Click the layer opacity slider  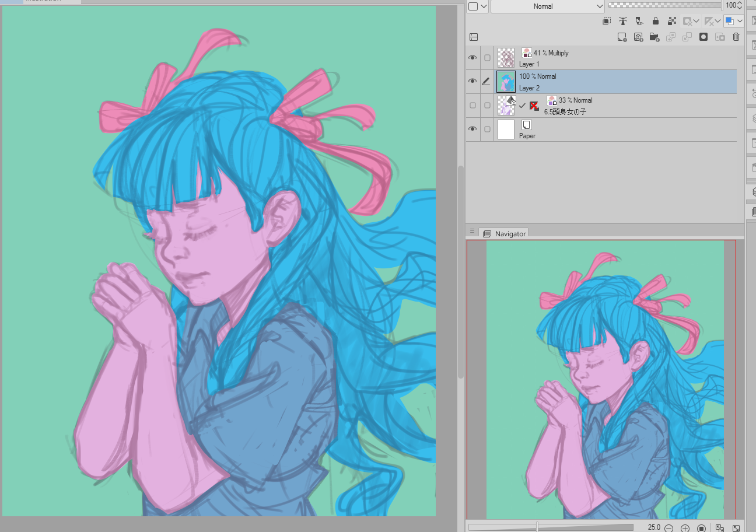[x=664, y=5]
